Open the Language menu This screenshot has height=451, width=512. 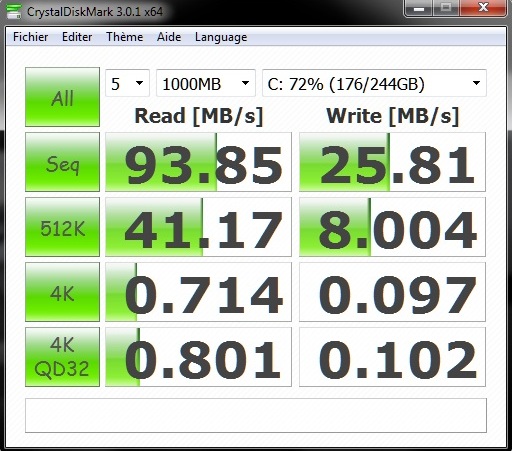(x=221, y=37)
